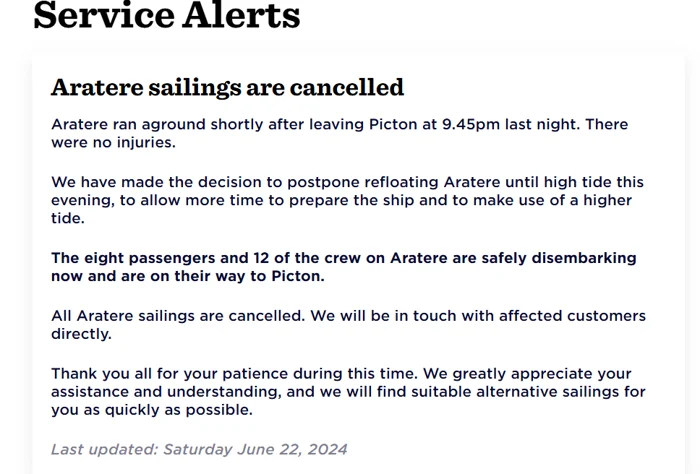Click the 'Last updated: Saturday June 22, 2024' timestamp
This screenshot has height=474, width=700.
click(199, 449)
